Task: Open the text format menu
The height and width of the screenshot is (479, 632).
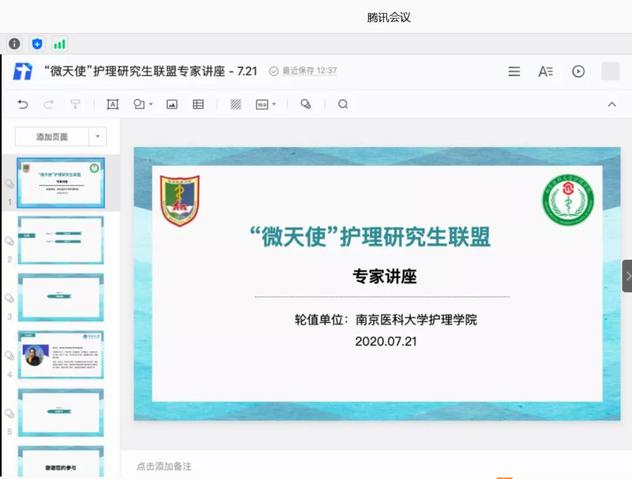Action: (x=545, y=71)
